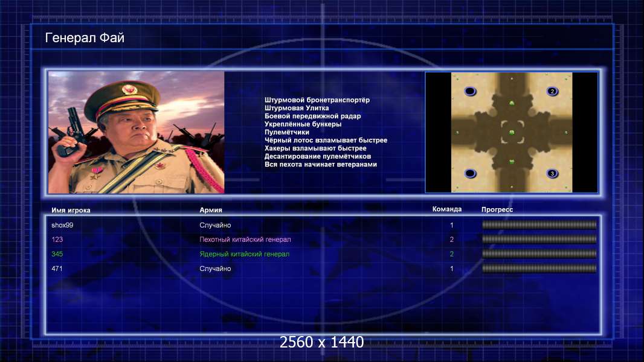Click shox99's loading progress bar

[539, 224]
